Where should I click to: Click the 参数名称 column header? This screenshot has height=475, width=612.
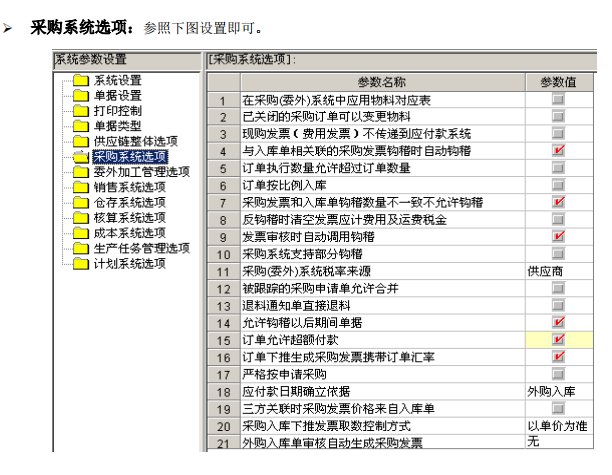tap(381, 81)
